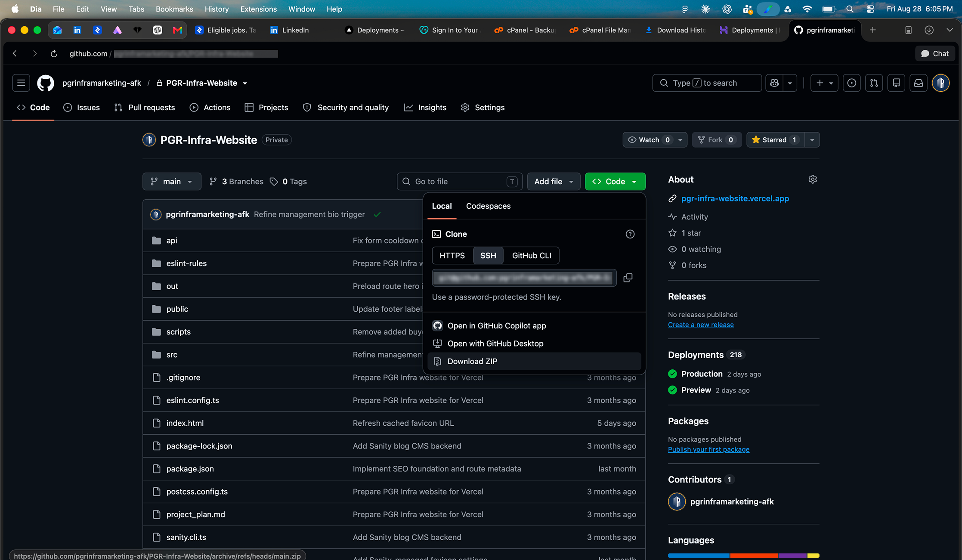Open the contributor avatar for pgrinframarketing-afk
The width and height of the screenshot is (962, 560).
point(677,501)
